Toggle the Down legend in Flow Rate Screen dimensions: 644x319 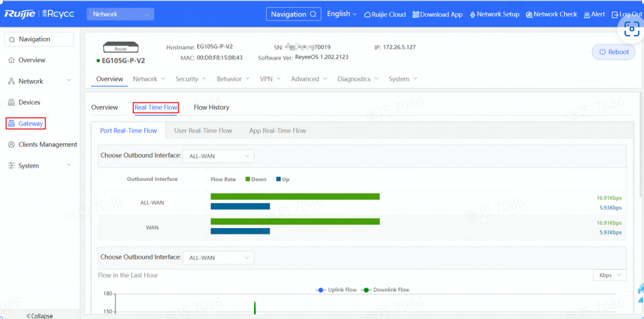pos(255,180)
